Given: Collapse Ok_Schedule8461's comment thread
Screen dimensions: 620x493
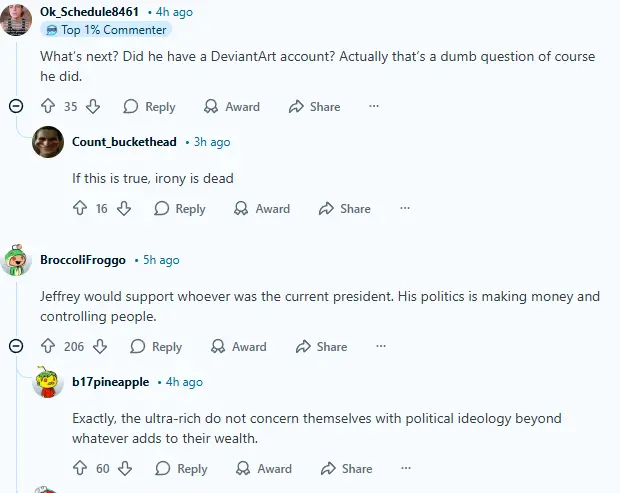Looking at the screenshot, I should [x=16, y=106].
